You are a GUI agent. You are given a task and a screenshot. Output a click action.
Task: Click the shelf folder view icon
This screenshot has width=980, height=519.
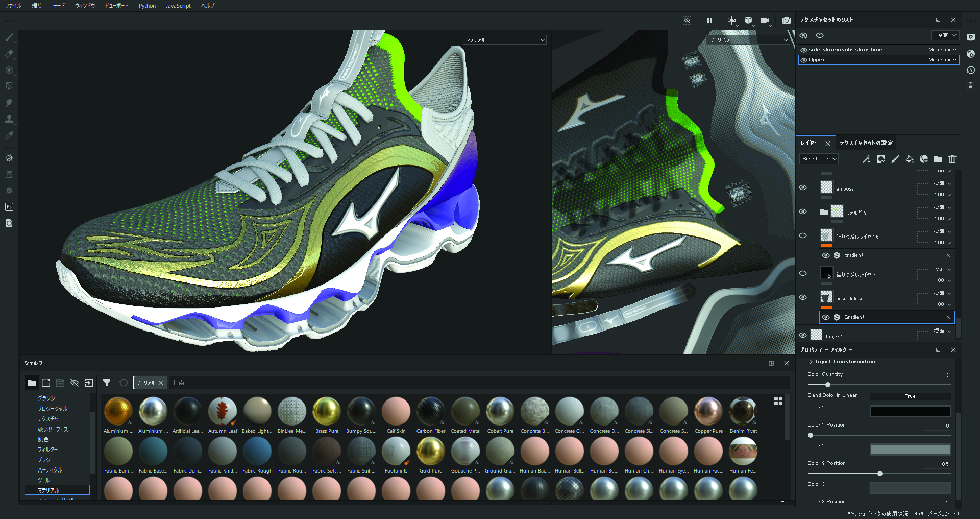(32, 383)
